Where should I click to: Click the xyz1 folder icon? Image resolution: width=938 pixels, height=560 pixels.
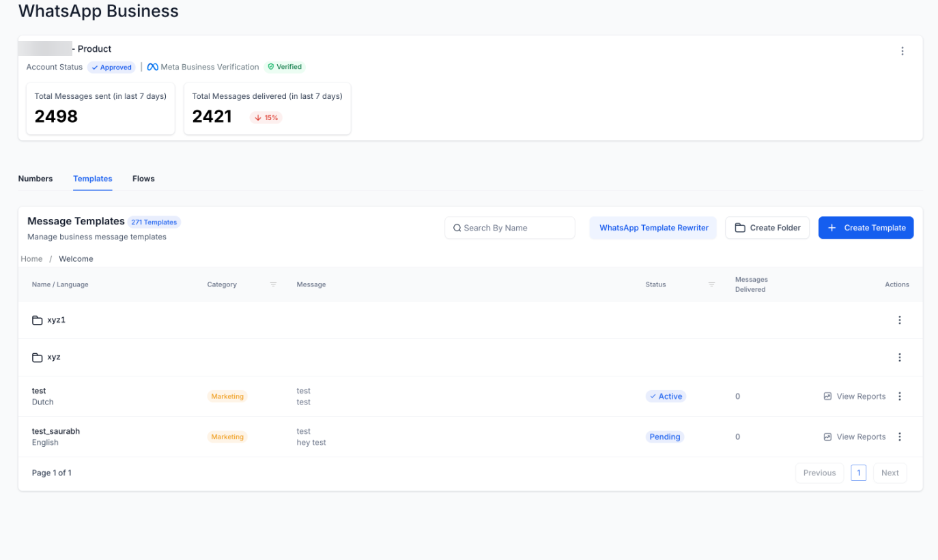pyautogui.click(x=38, y=320)
